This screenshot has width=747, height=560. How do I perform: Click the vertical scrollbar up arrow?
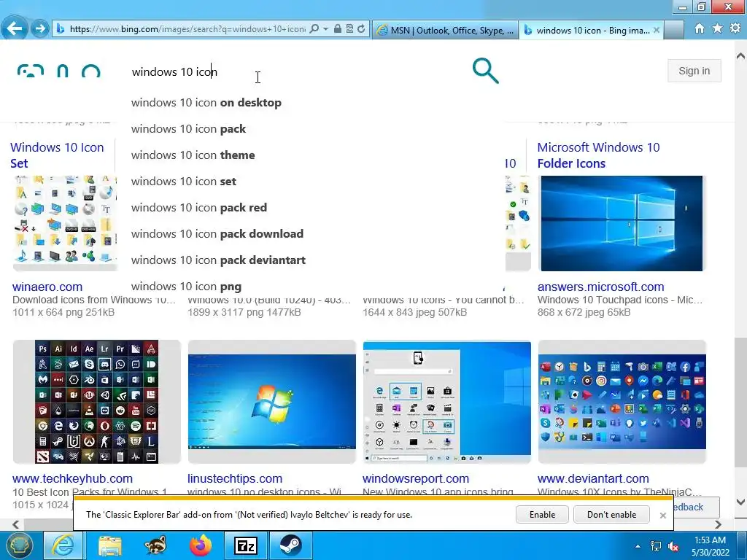(740, 56)
